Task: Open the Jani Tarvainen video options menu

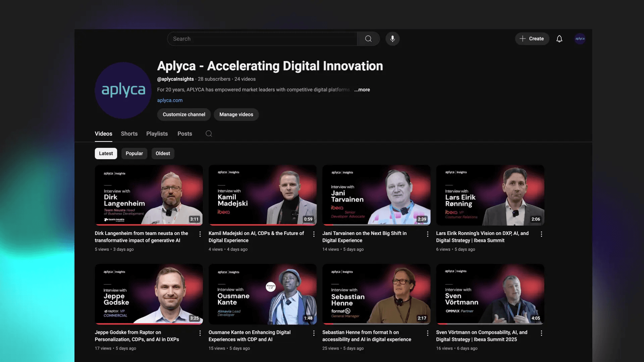Action: pyautogui.click(x=428, y=234)
